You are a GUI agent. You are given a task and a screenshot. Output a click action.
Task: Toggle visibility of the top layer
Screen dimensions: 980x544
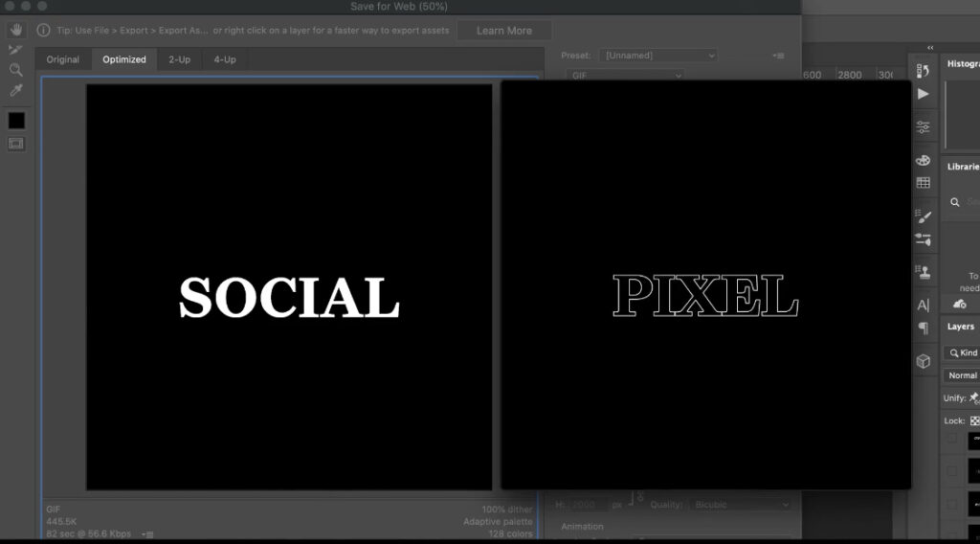951,440
